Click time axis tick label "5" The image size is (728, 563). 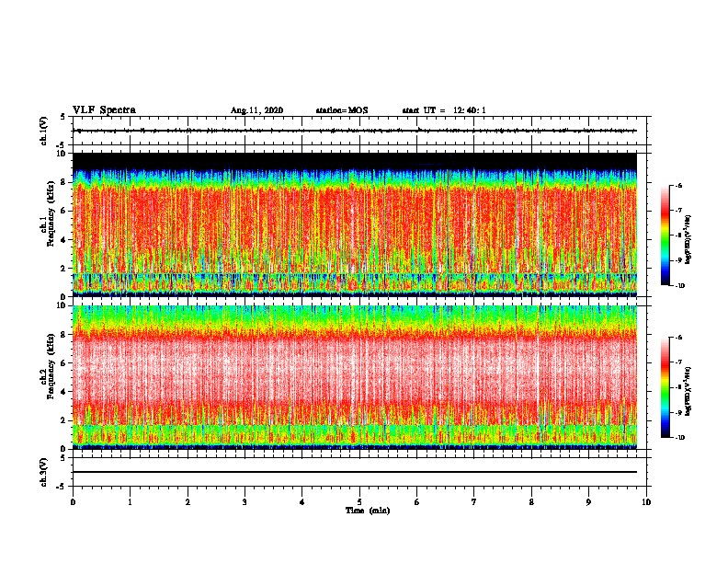[x=359, y=502]
